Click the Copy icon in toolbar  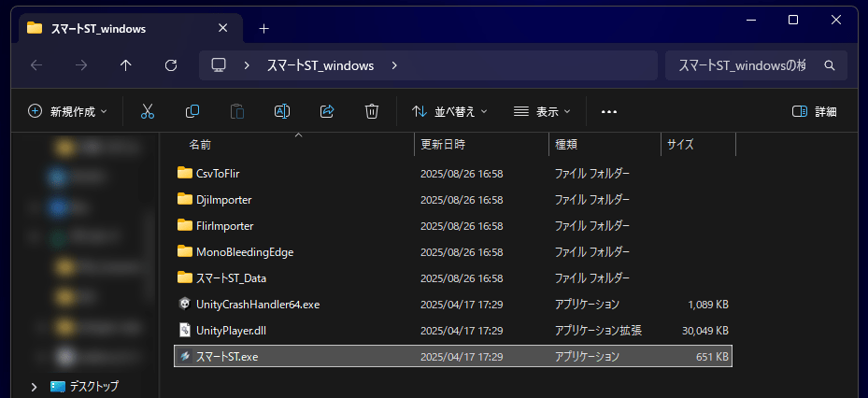[192, 111]
